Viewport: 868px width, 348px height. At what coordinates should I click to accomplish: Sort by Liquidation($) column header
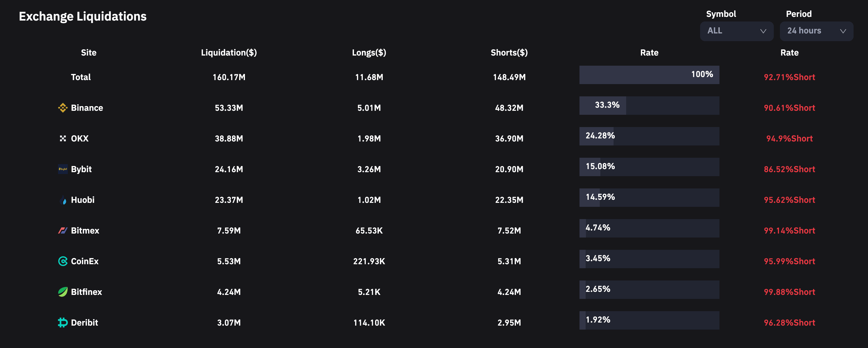coord(229,53)
